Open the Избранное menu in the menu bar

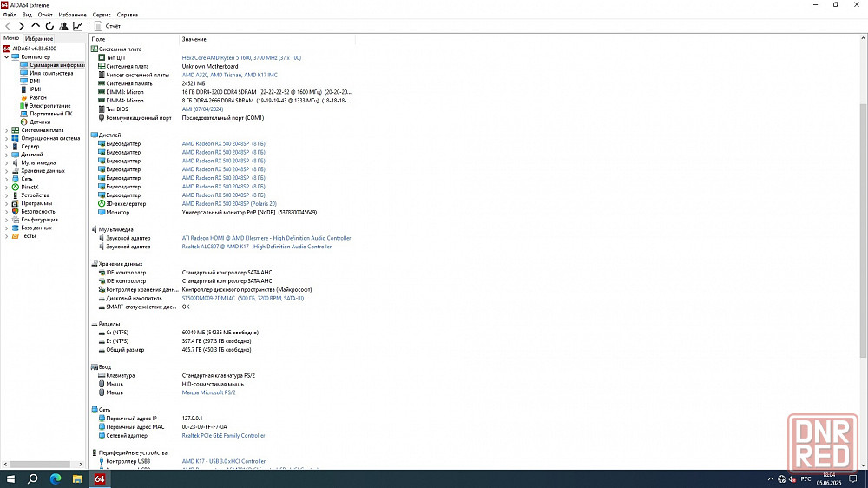[x=73, y=15]
